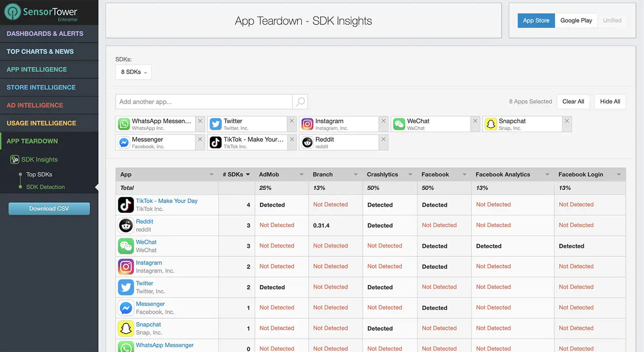
Task: Open Store Intelligence menu
Action: [49, 88]
